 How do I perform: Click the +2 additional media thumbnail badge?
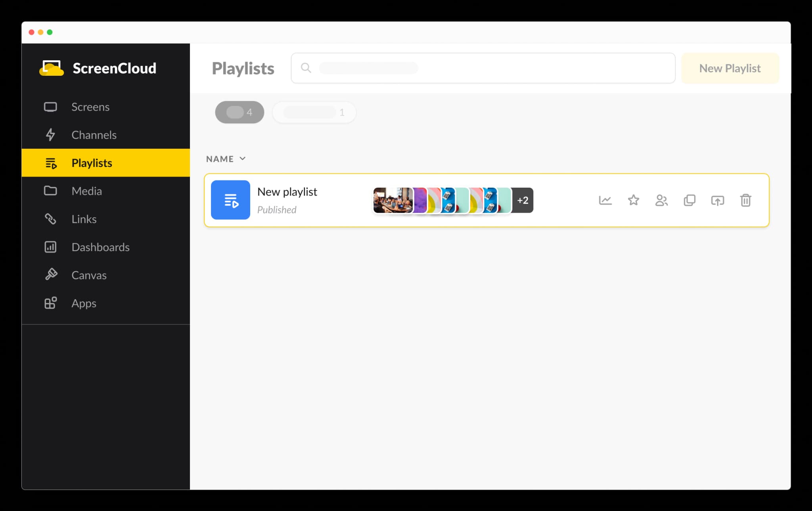pyautogui.click(x=521, y=200)
